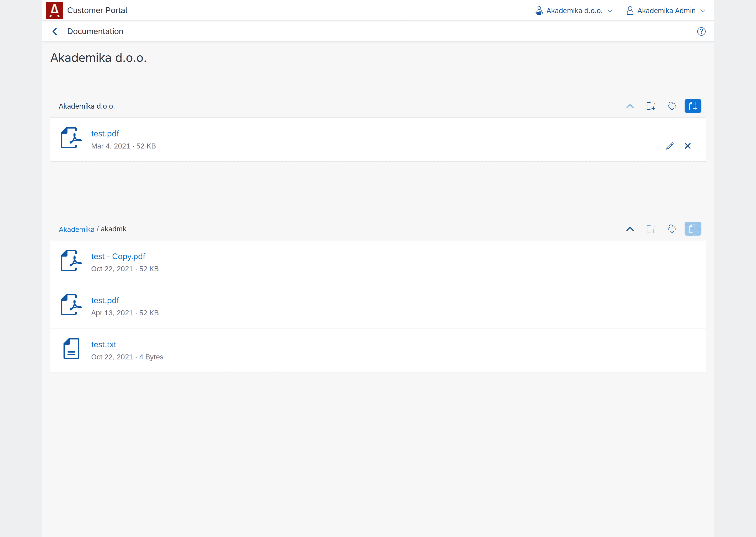Open test.pdf dated Apr 13, 2021

pos(105,300)
